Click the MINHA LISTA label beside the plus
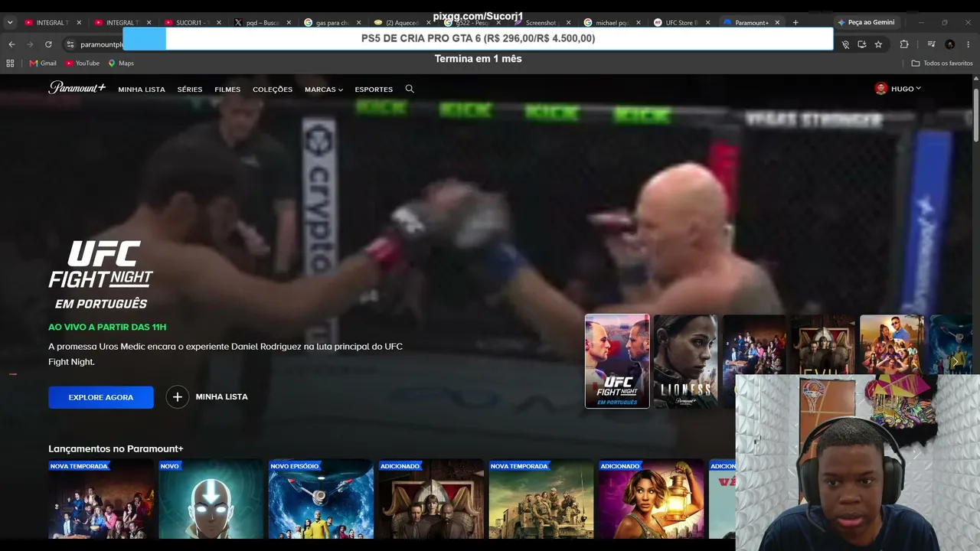The width and height of the screenshot is (980, 551). (x=222, y=396)
